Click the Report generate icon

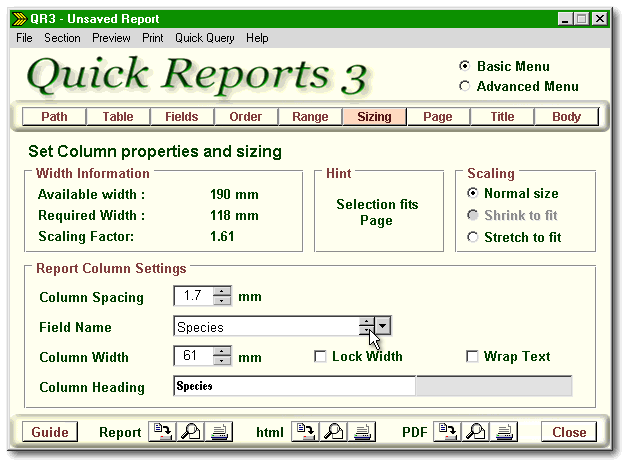coord(162,432)
